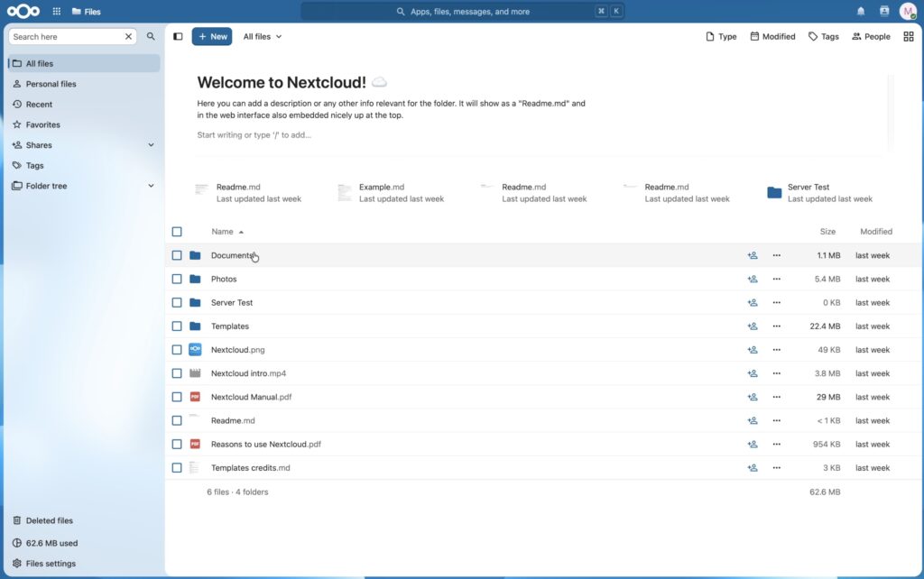Open the contacts menu icon
Image resolution: width=924 pixels, height=579 pixels.
point(884,11)
